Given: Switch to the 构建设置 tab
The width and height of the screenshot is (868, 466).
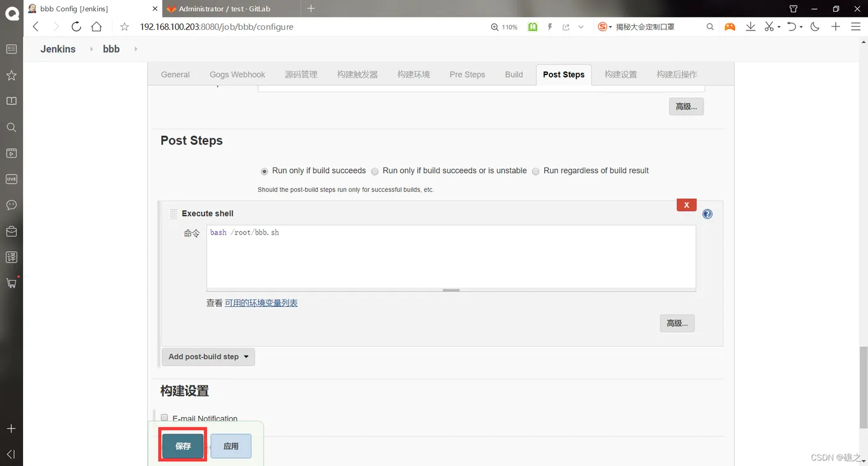Looking at the screenshot, I should point(621,74).
